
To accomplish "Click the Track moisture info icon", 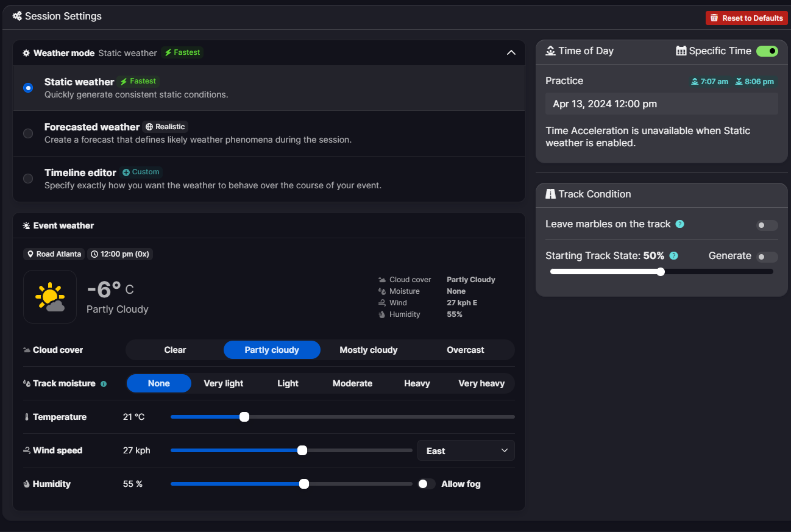I will 104,384.
